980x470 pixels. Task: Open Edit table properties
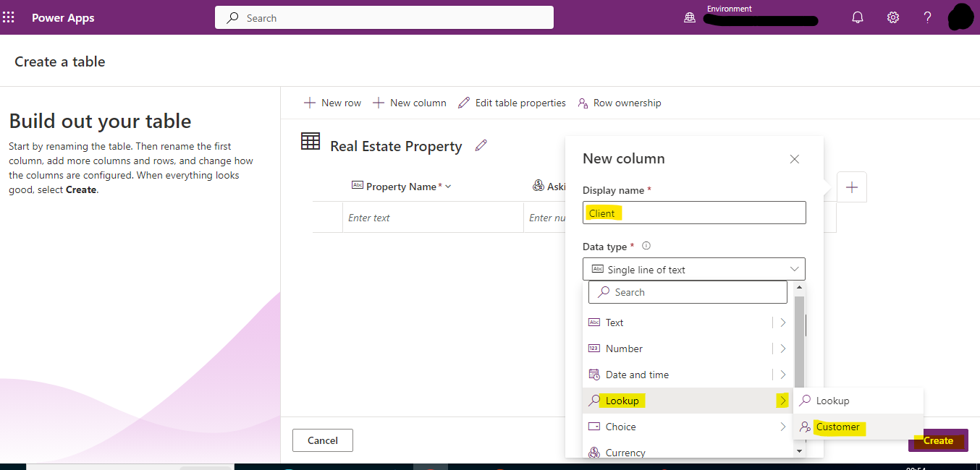click(x=512, y=103)
